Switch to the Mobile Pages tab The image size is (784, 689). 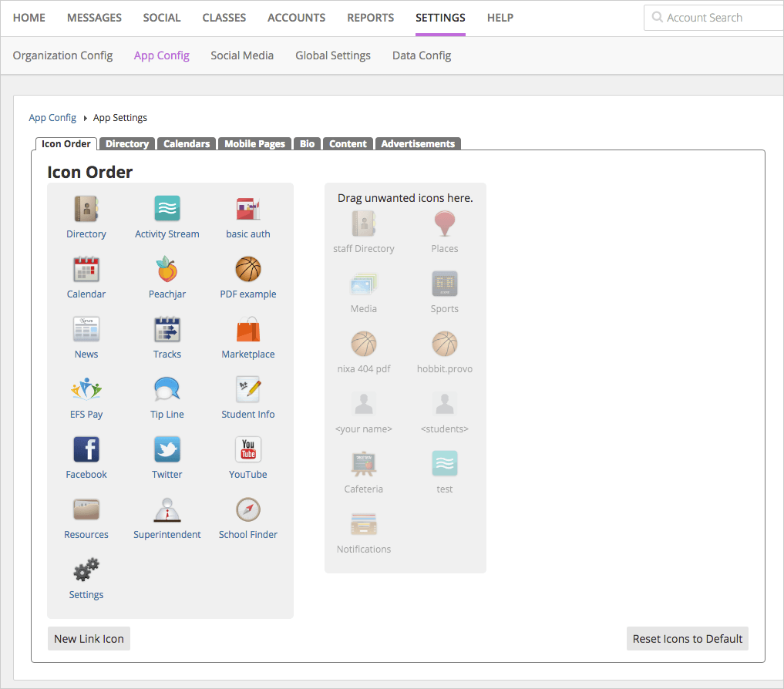click(254, 143)
